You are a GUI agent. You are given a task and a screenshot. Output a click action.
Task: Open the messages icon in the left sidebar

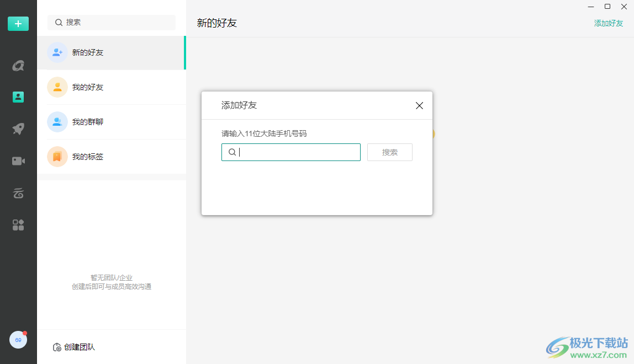coord(18,66)
